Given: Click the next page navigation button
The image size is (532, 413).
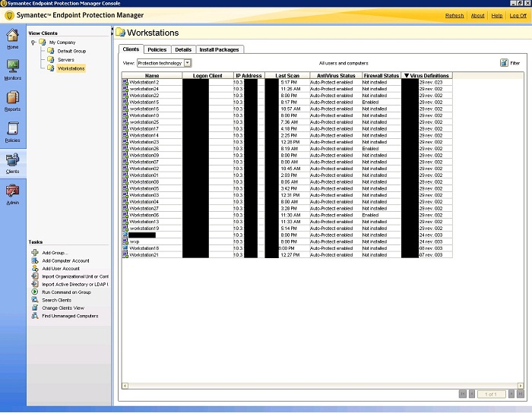Looking at the screenshot, I should click(x=511, y=394).
